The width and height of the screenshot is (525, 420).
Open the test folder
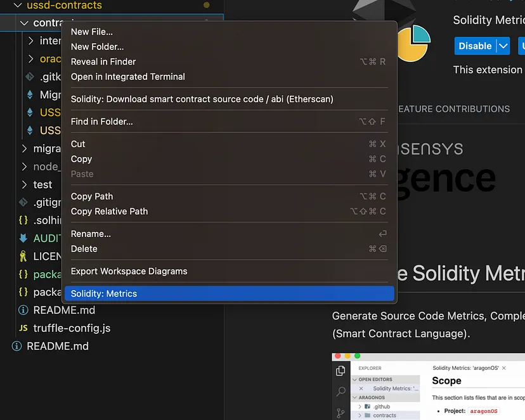tap(42, 184)
